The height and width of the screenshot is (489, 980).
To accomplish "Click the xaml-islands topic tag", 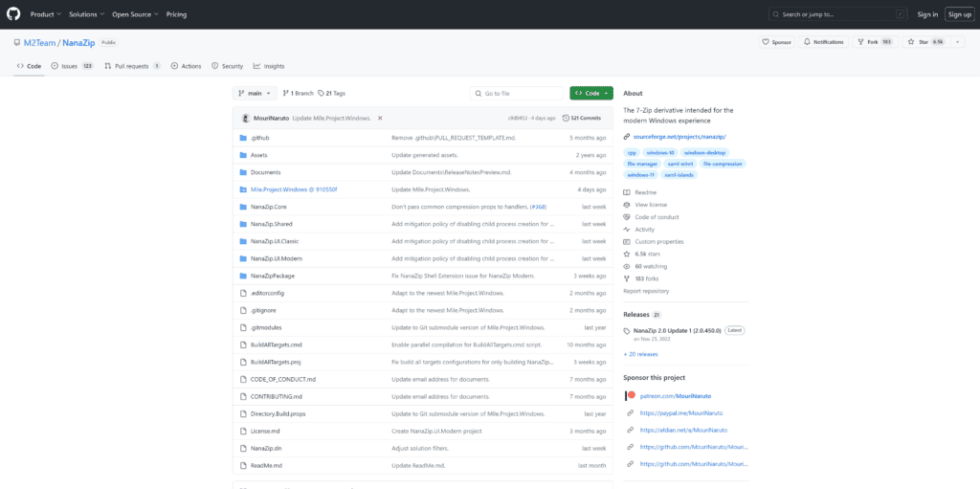I will tap(679, 174).
